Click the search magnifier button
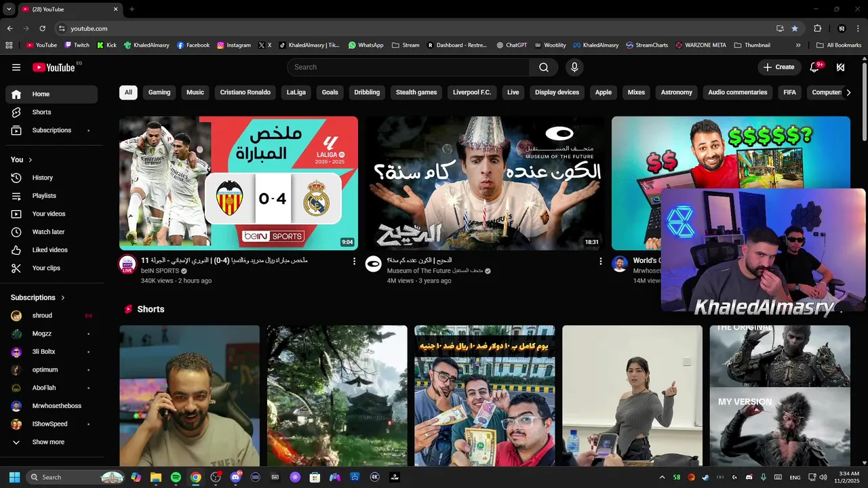 click(544, 67)
